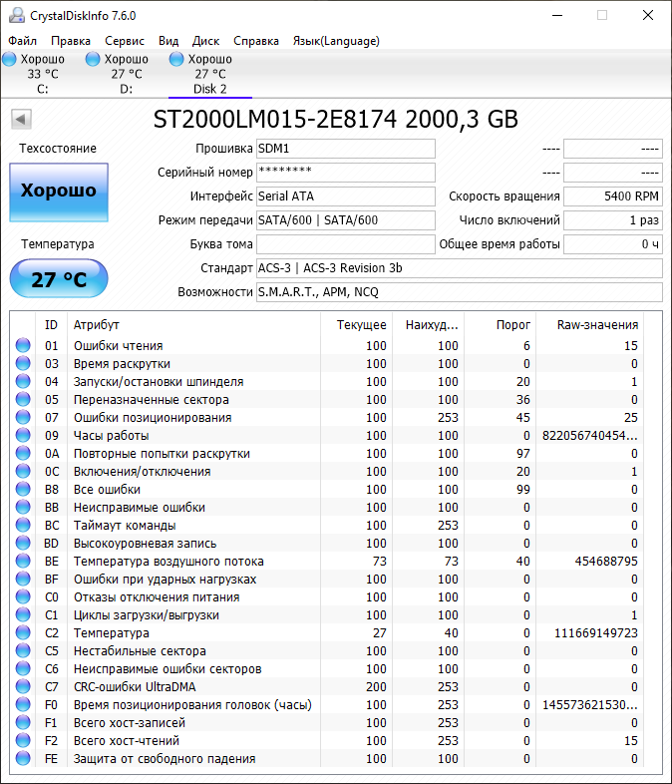
Task: Open the Файл menu
Action: point(23,41)
